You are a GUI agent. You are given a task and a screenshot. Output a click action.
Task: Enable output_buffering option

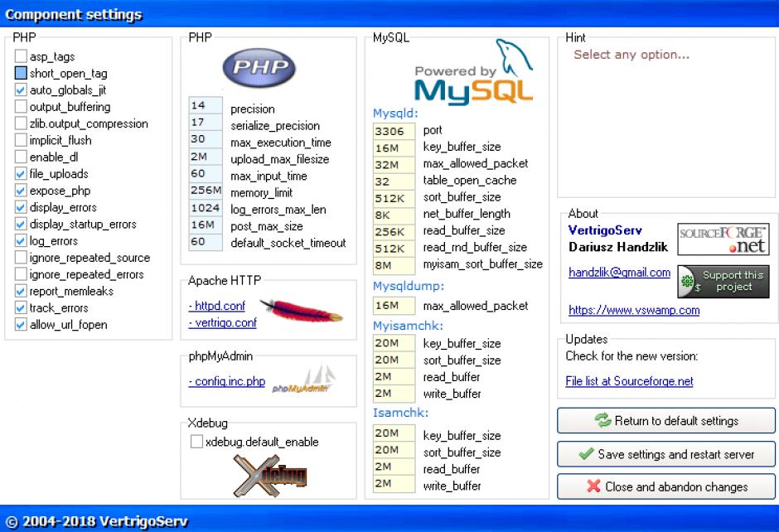[21, 106]
